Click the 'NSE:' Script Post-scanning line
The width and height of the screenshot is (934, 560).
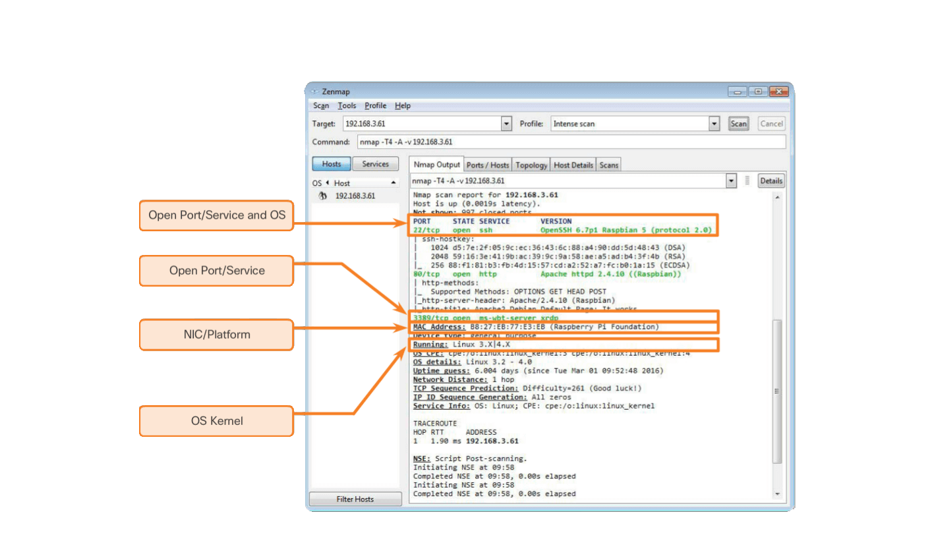tap(470, 459)
